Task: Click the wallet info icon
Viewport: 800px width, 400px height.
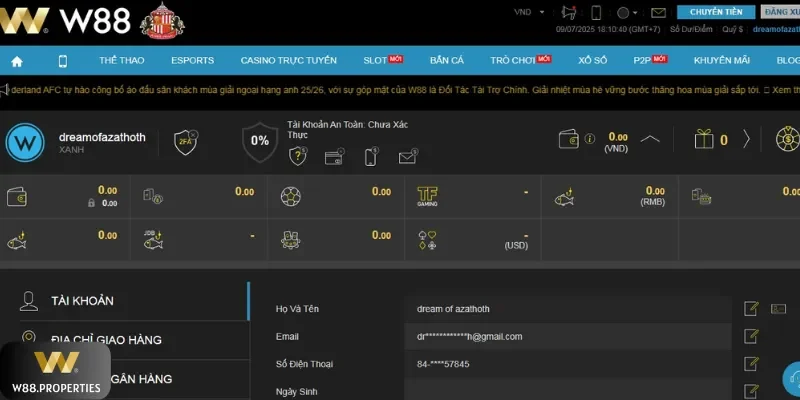Action: point(590,139)
